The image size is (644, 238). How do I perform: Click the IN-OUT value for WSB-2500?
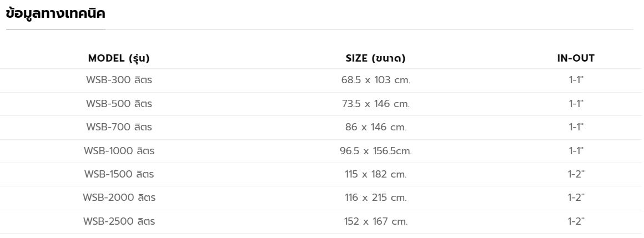pyautogui.click(x=576, y=221)
